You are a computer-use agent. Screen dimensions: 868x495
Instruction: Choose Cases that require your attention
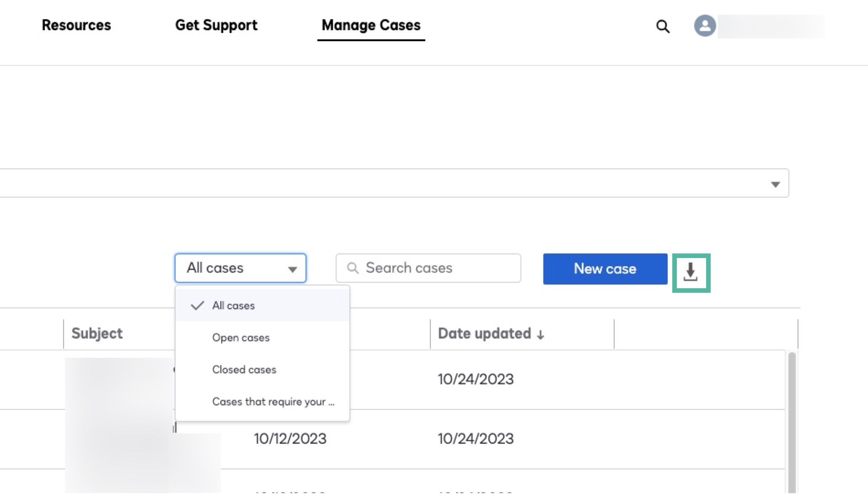pyautogui.click(x=273, y=402)
